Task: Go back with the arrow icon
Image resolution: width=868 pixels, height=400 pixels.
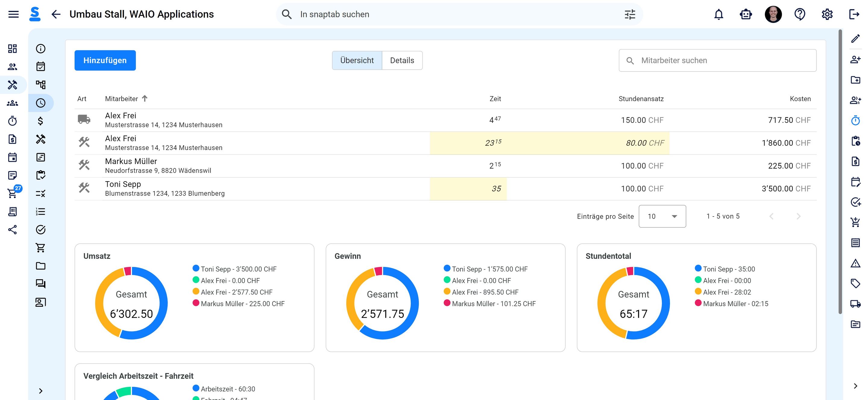Action: click(x=56, y=14)
